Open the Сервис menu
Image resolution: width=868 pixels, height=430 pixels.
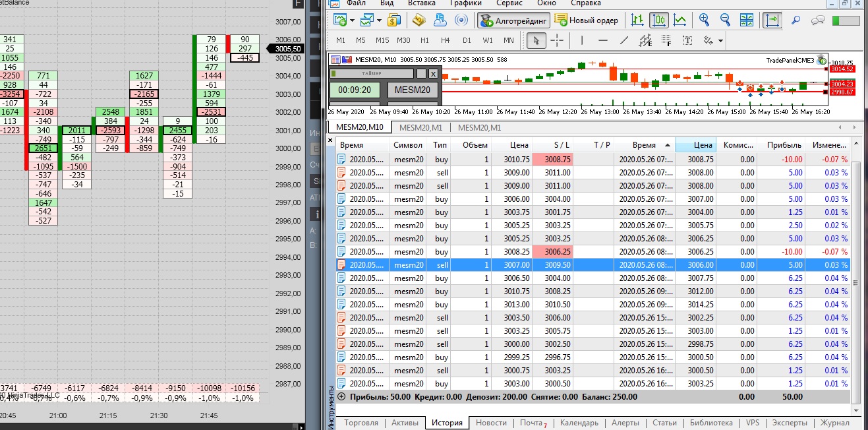coord(509,3)
